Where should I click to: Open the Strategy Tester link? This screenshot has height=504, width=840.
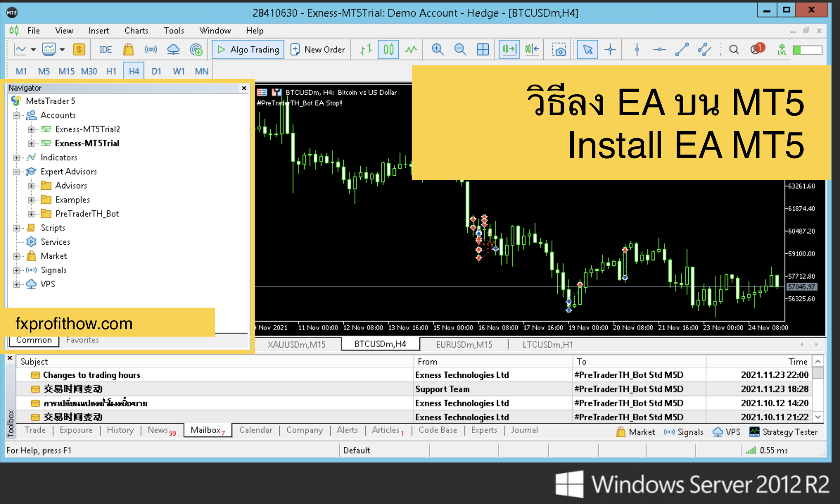(783, 432)
